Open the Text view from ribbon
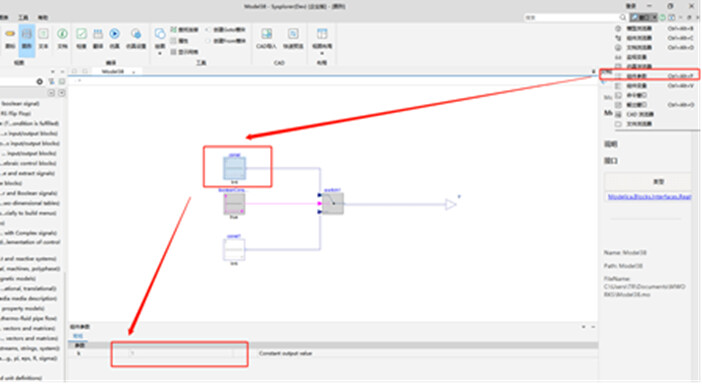Viewport: 702px width, 384px height. (x=43, y=38)
